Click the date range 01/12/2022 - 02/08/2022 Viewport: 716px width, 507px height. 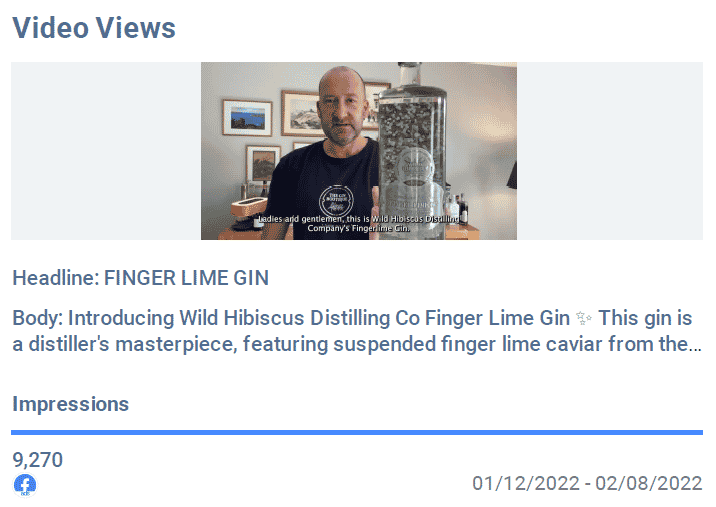click(x=587, y=483)
